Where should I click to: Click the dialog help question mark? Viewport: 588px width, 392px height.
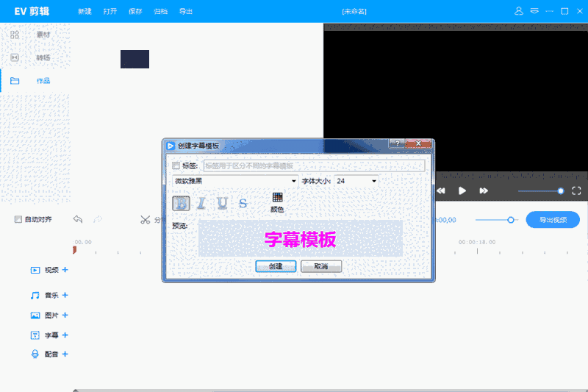pyautogui.click(x=397, y=143)
